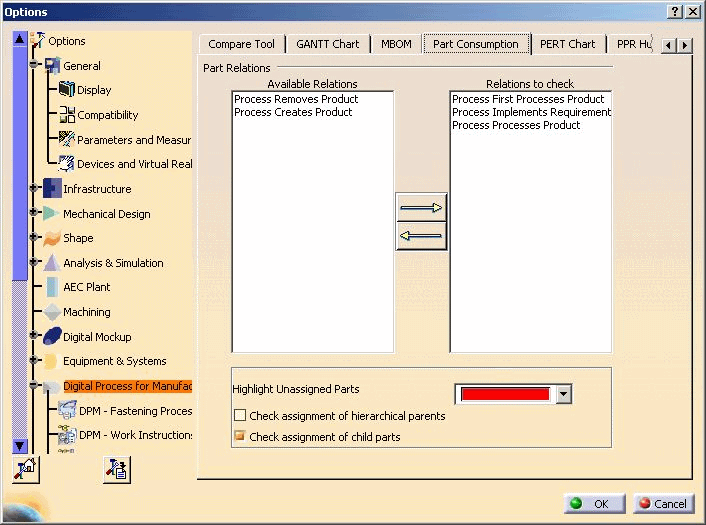Click the Digital Mockup category icon
This screenshot has width=706, height=525.
[x=52, y=337]
